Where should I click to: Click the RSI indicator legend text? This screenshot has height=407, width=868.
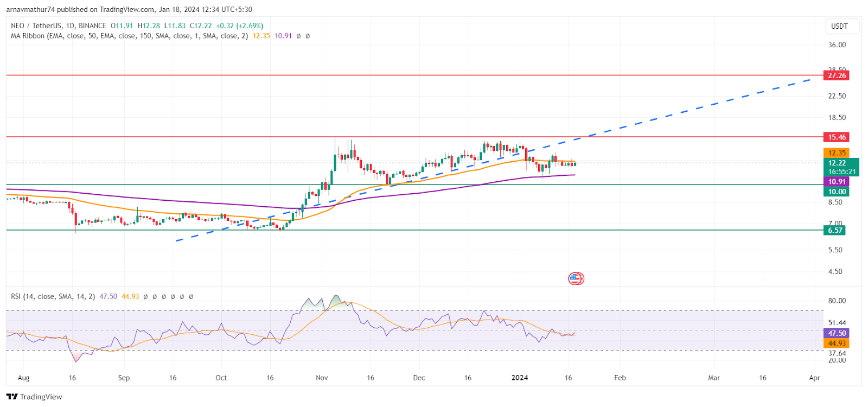point(53,296)
